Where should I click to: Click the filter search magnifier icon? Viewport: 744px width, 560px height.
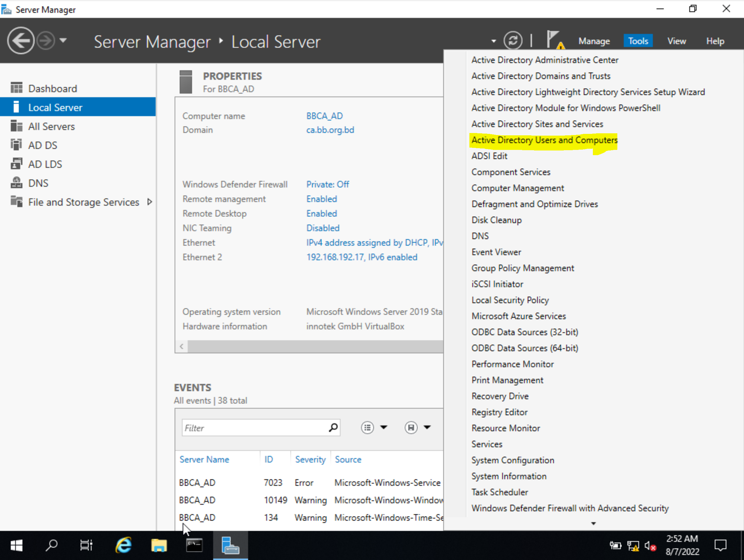pyautogui.click(x=333, y=428)
